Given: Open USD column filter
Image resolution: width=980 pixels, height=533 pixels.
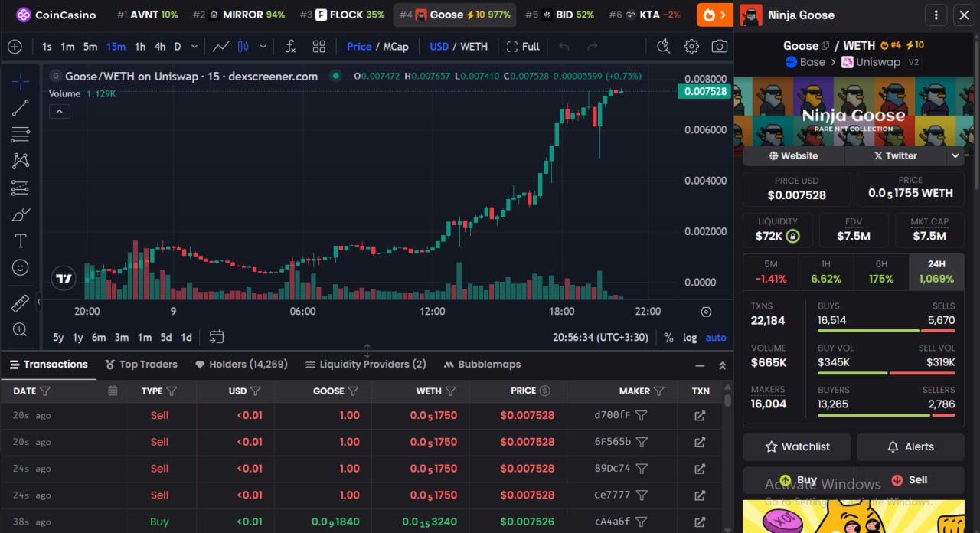Looking at the screenshot, I should pyautogui.click(x=256, y=391).
